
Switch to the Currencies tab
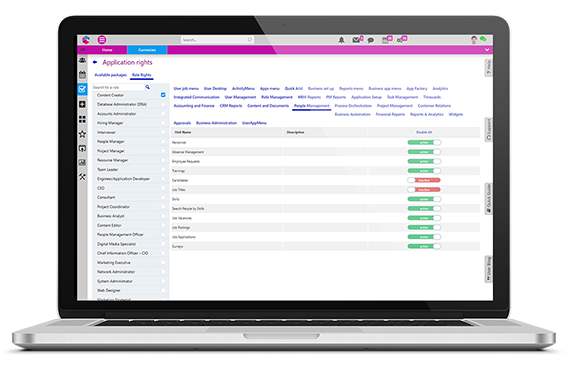[x=147, y=50]
